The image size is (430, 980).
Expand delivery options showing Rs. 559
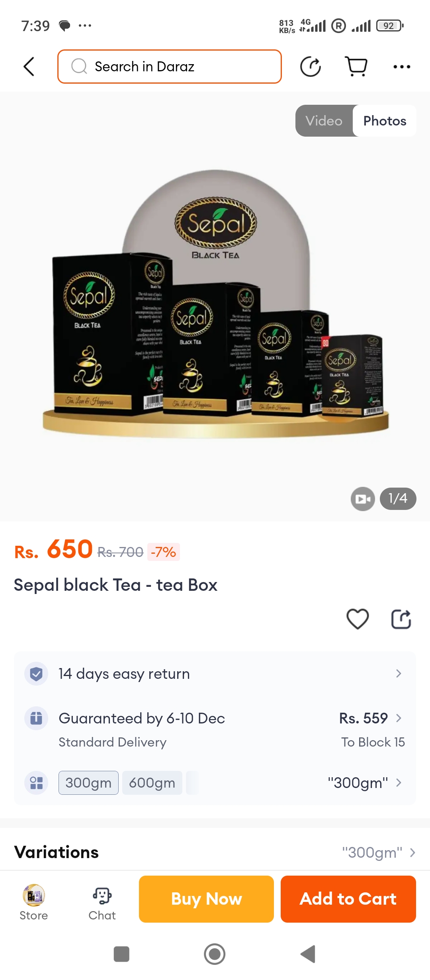coord(215,729)
